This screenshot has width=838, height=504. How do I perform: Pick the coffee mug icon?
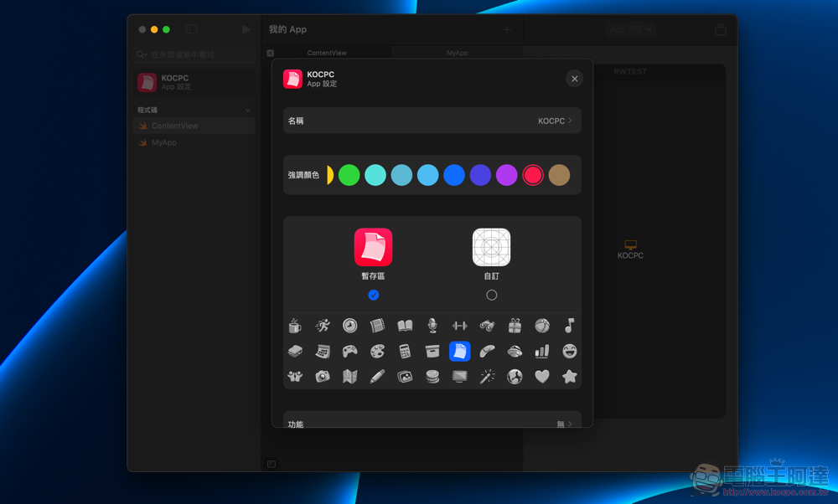coord(295,326)
